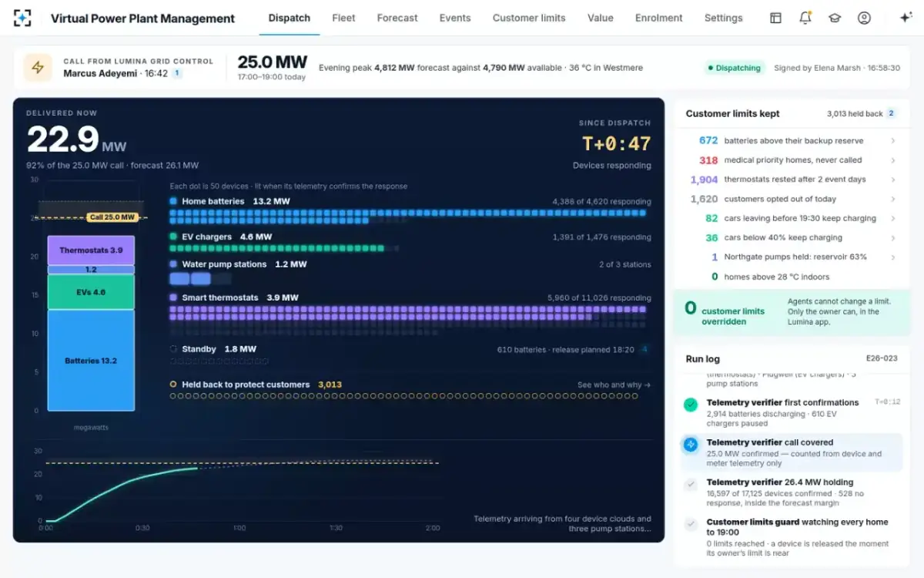Click 5,960 of 11,026 responding text

pos(599,298)
